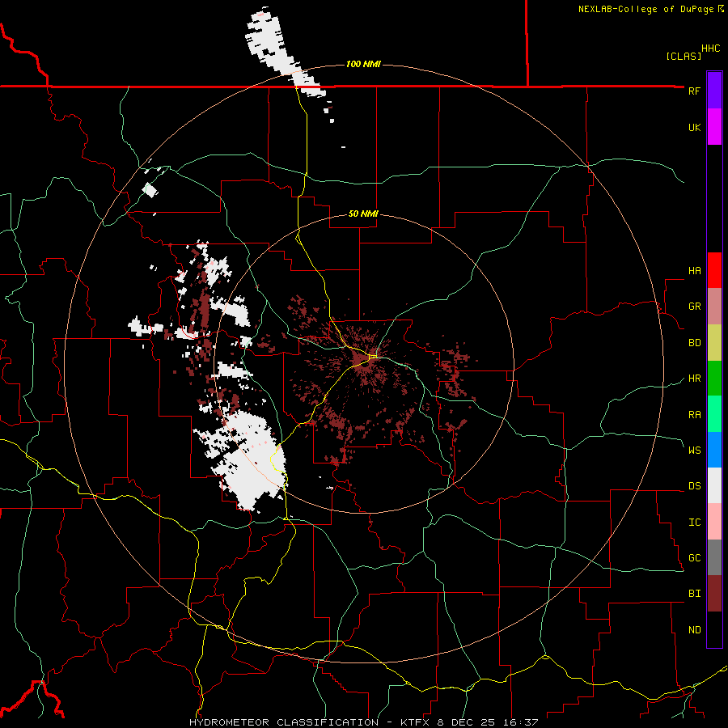Click the HR green legend swatch
728x728 pixels.
point(714,378)
